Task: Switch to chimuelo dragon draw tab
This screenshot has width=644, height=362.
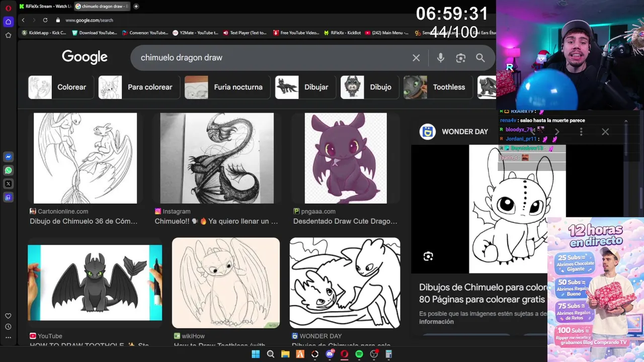Action: pos(102,7)
